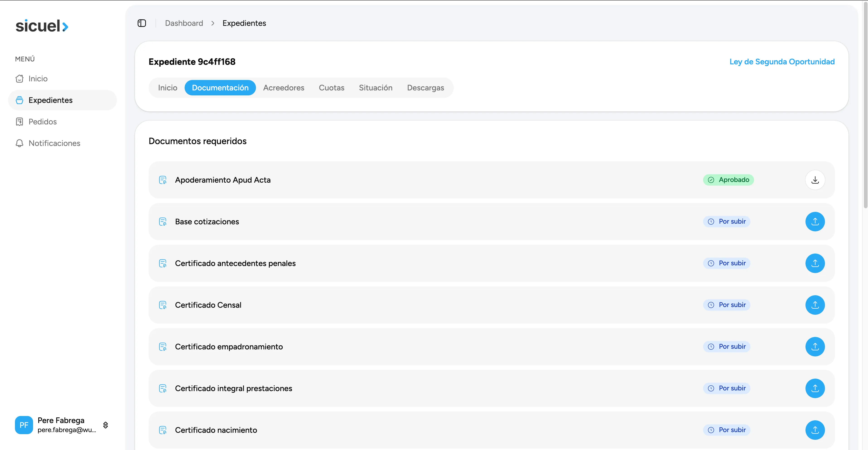868x450 pixels.
Task: Click the Inicio home icon in sidebar
Action: coord(19,79)
